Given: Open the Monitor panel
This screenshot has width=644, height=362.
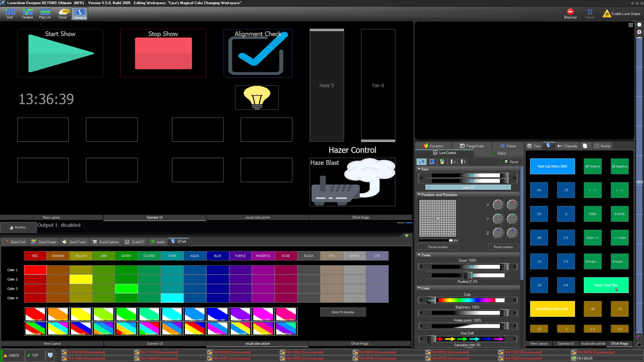Looking at the screenshot, I should (18, 227).
